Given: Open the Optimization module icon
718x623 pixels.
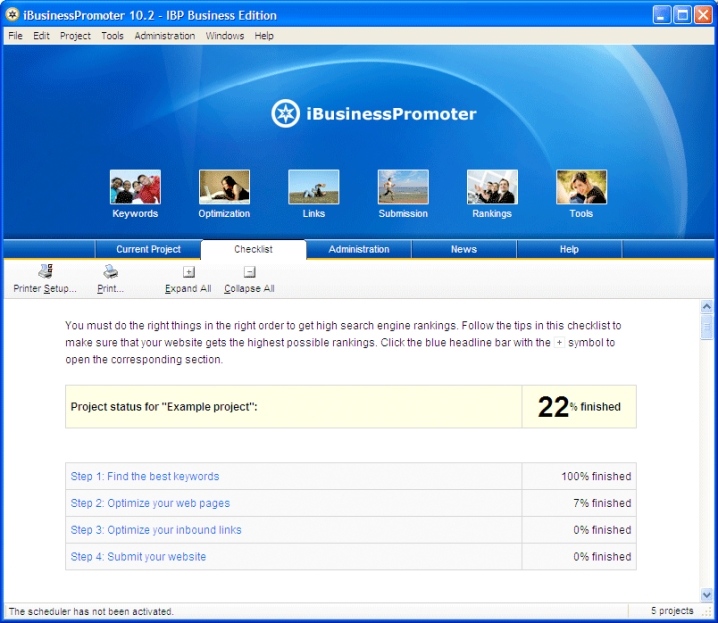Looking at the screenshot, I should click(224, 187).
